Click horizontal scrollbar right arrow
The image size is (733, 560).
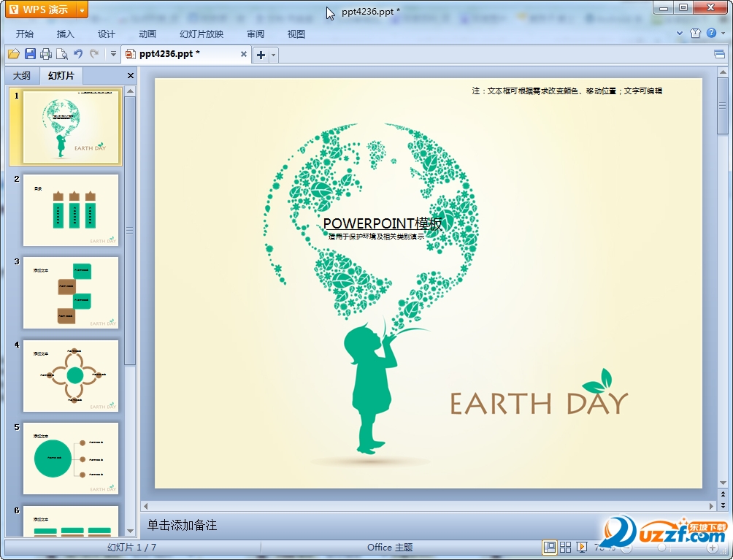(712, 506)
